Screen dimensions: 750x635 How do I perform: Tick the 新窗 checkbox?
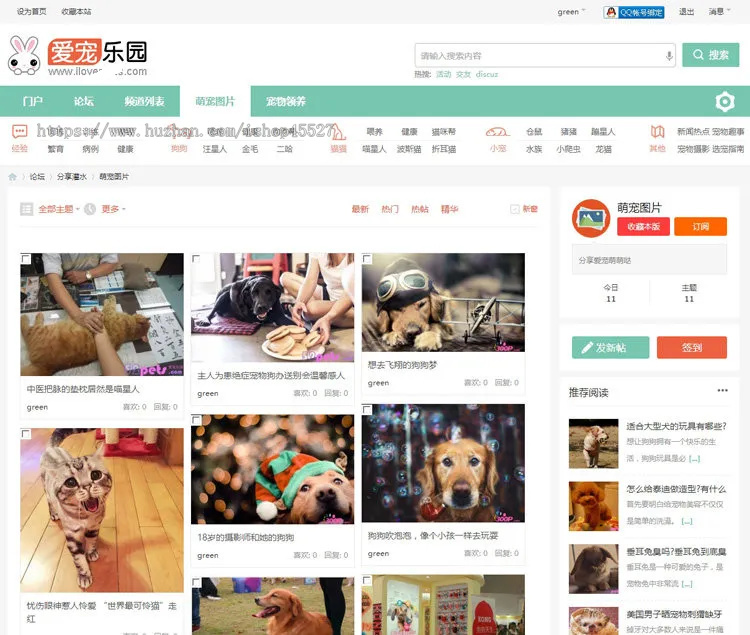click(515, 209)
